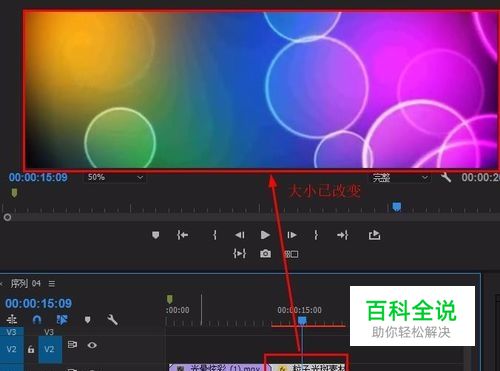Toggle the V2 source patch
Image resolution: width=500 pixels, height=371 pixels.
[x=12, y=349]
